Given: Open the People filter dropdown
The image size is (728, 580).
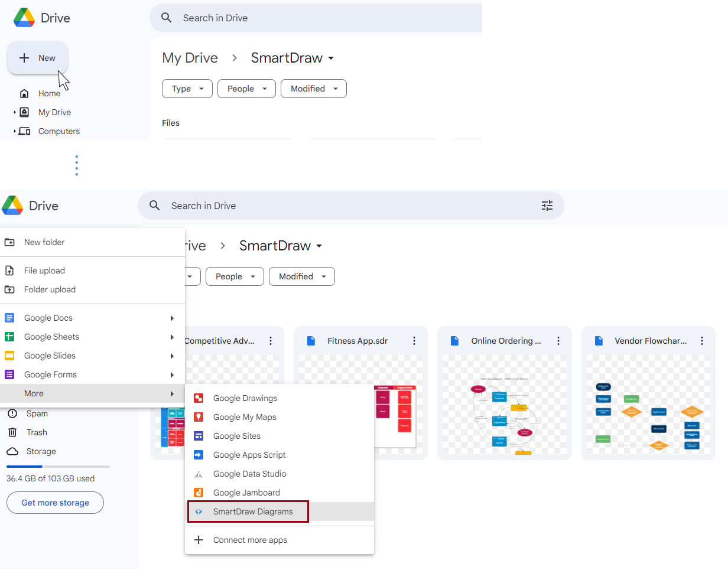Looking at the screenshot, I should (235, 276).
